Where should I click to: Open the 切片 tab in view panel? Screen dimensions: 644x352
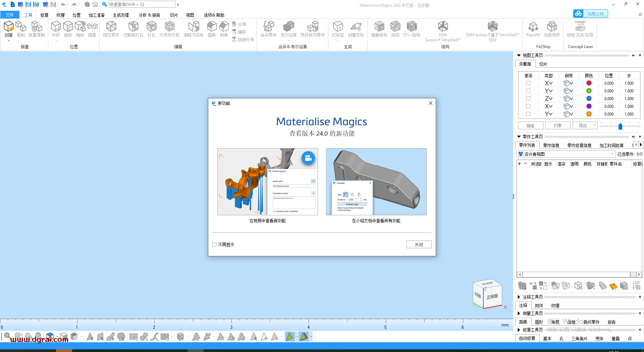[x=543, y=64]
